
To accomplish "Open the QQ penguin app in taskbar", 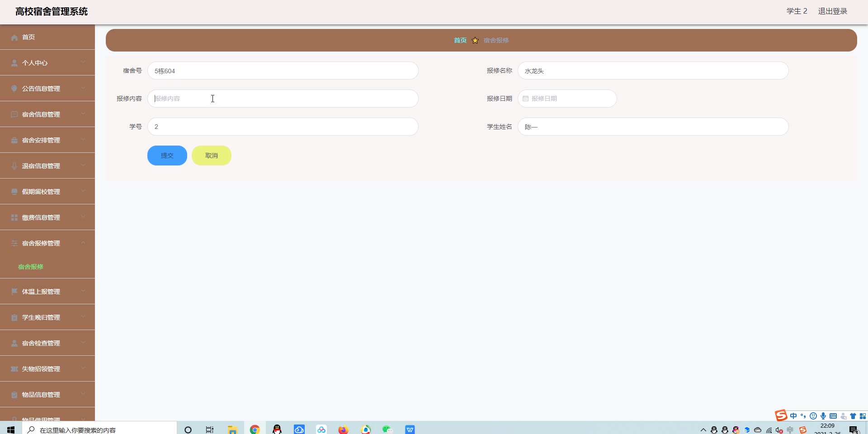I will coord(277,429).
